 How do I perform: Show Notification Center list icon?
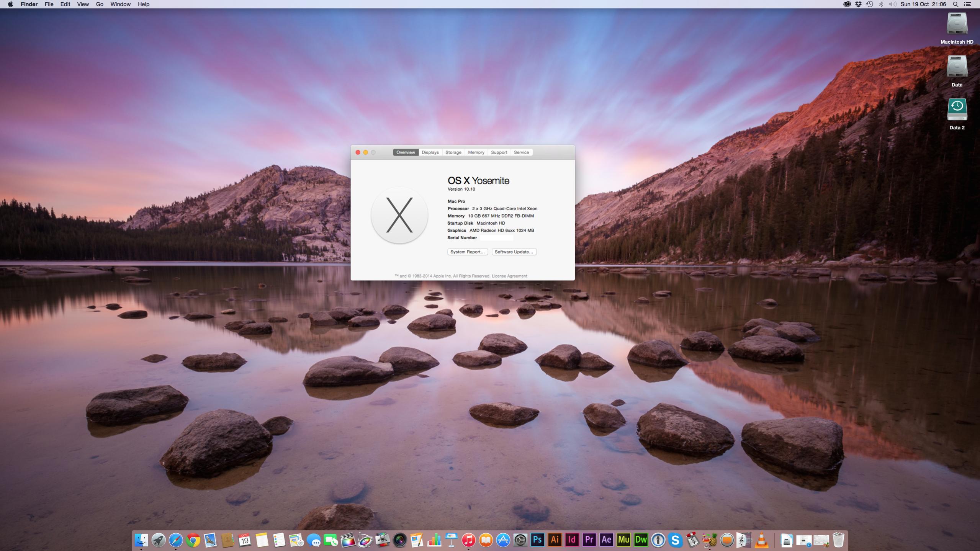click(968, 4)
